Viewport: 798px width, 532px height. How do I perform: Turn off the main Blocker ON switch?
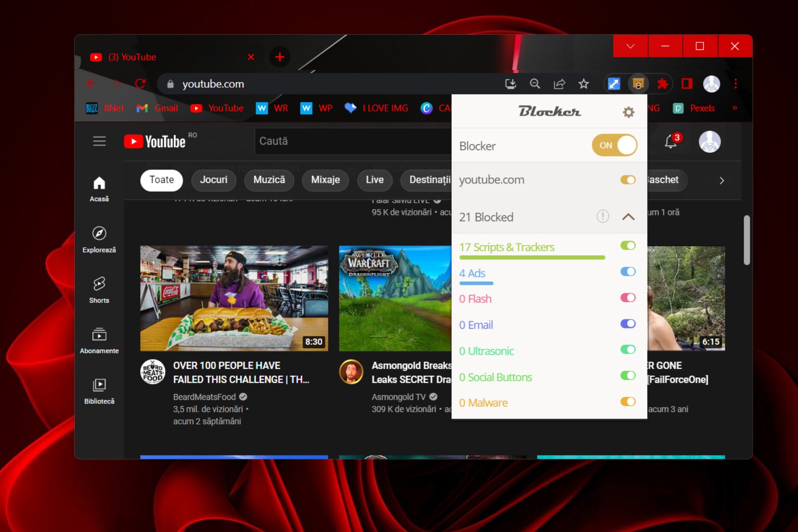tap(614, 145)
